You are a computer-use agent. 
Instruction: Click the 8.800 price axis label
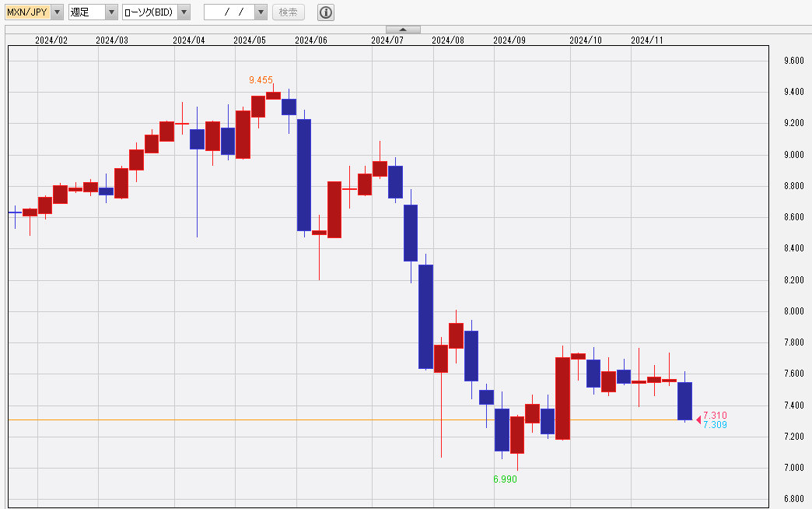click(x=794, y=185)
